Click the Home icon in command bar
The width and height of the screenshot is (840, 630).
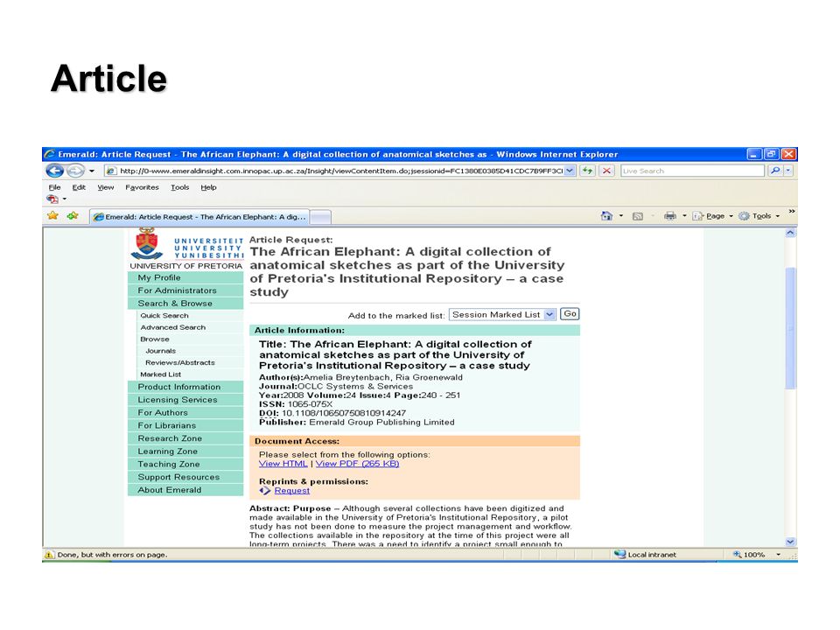pyautogui.click(x=605, y=216)
